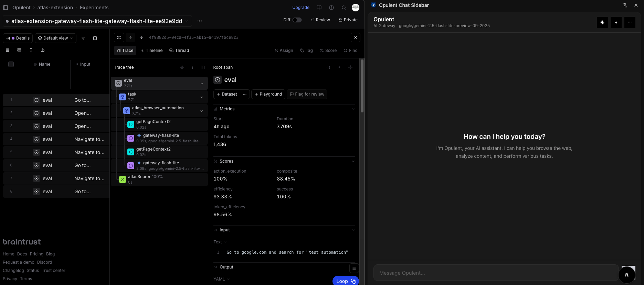This screenshot has height=285, width=644.
Task: Open eval row 4 Navigate to
Action: [x=56, y=139]
